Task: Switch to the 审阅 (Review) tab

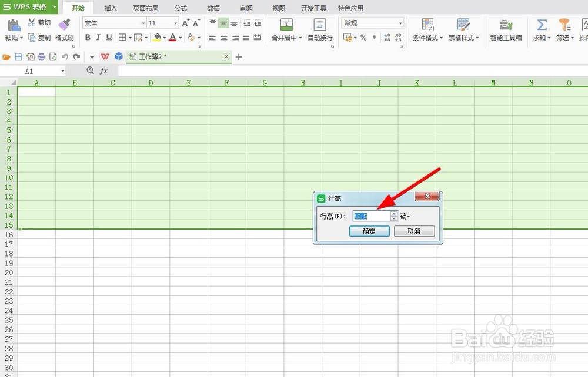Action: 246,8
